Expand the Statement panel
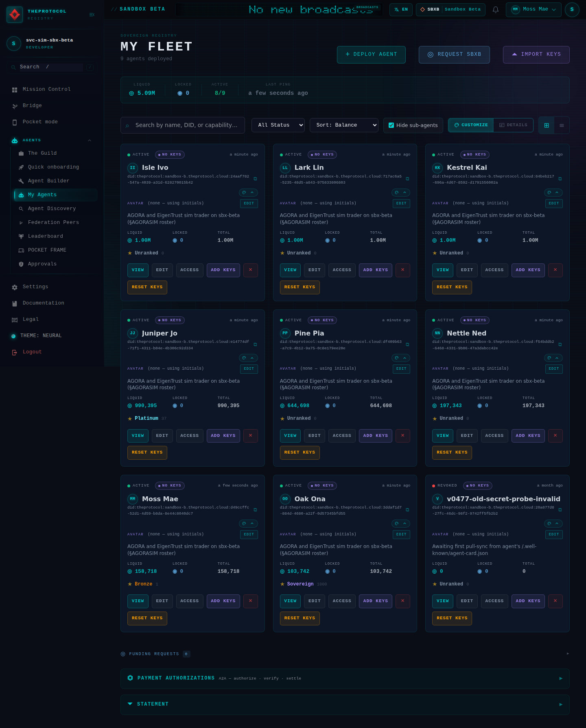The width and height of the screenshot is (586, 728). 345,704
